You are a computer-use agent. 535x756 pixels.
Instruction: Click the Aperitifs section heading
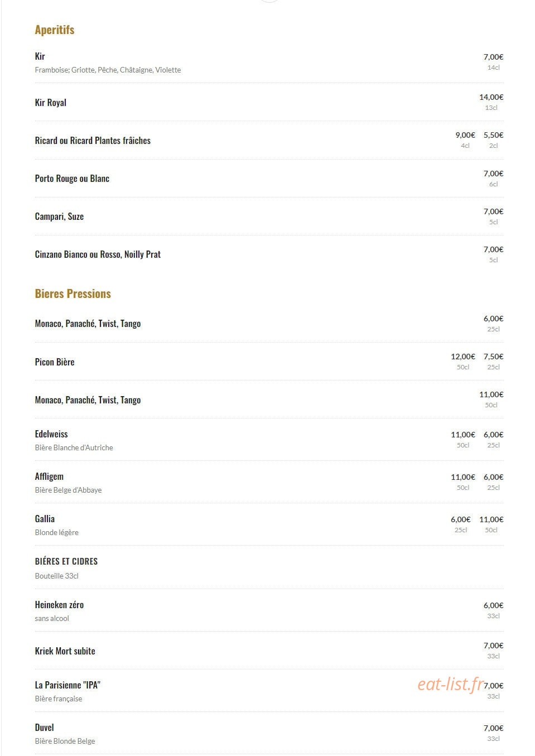click(x=55, y=30)
